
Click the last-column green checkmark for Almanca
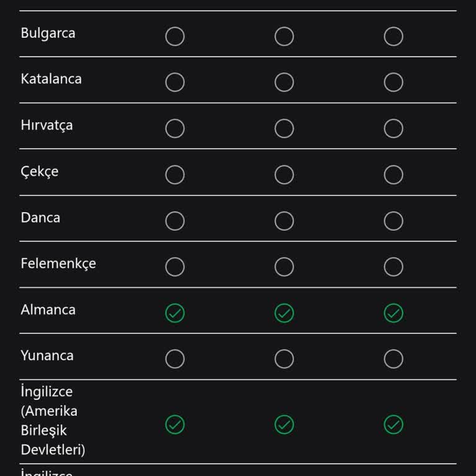click(x=393, y=313)
